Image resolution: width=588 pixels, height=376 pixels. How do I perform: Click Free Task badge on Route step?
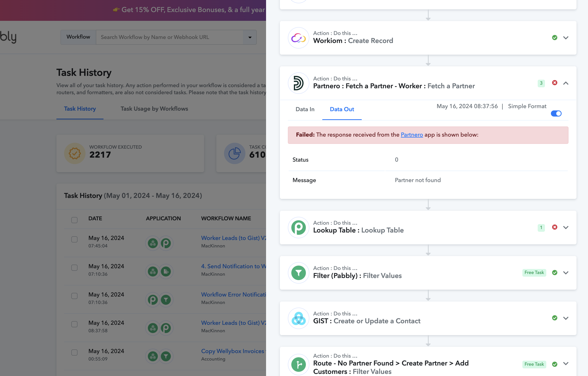tap(534, 364)
